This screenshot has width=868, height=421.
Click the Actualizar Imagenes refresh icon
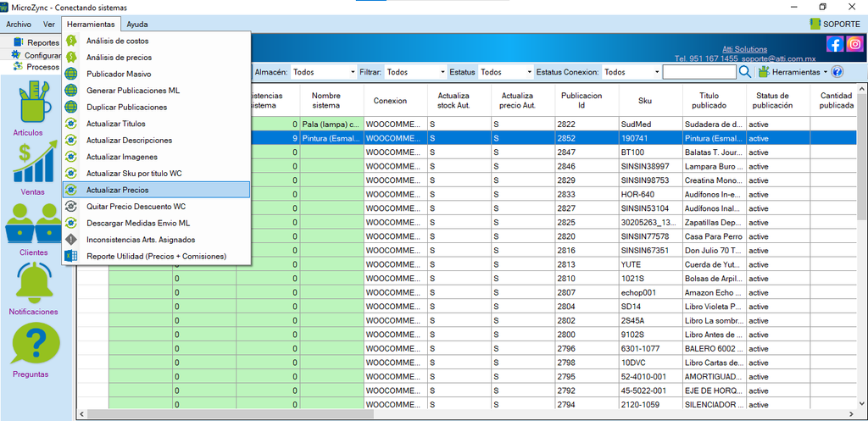(x=71, y=157)
